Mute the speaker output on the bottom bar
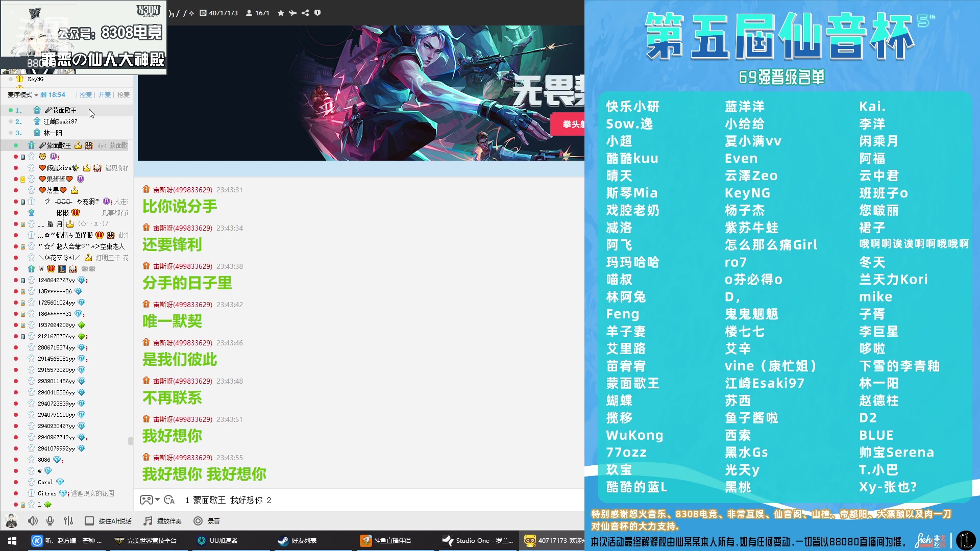This screenshot has width=980, height=551. [33, 521]
